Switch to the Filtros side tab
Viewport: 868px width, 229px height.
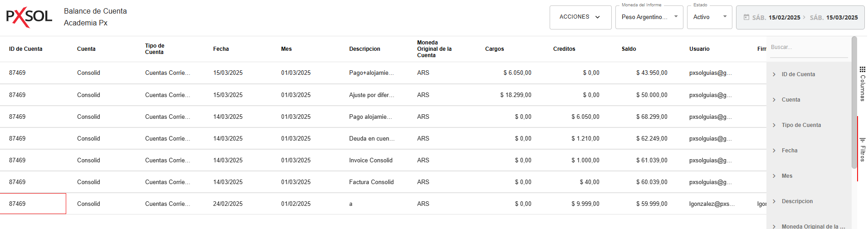pos(862,150)
